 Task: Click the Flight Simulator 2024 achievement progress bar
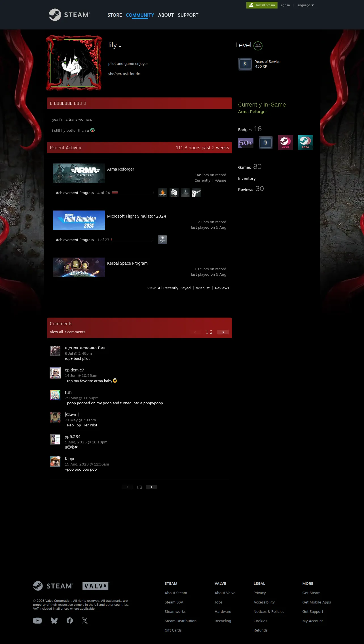[132, 240]
